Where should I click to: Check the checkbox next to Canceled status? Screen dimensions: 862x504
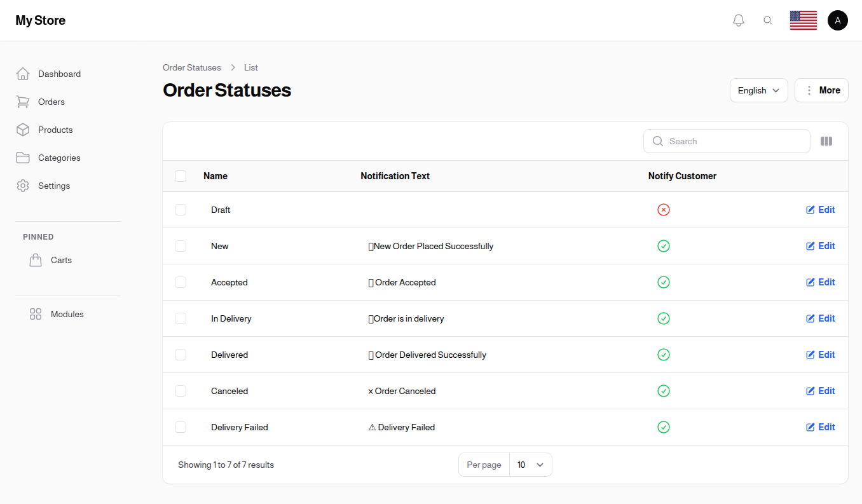pos(181,391)
